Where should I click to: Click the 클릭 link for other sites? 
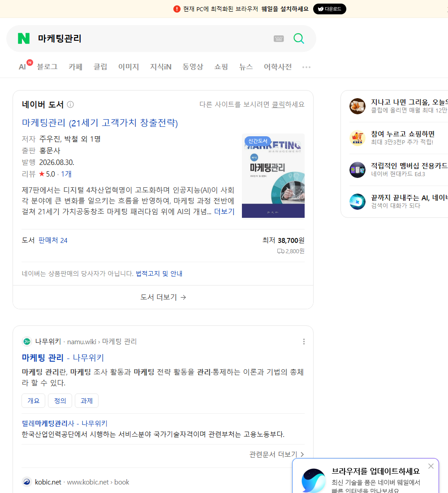278,104
